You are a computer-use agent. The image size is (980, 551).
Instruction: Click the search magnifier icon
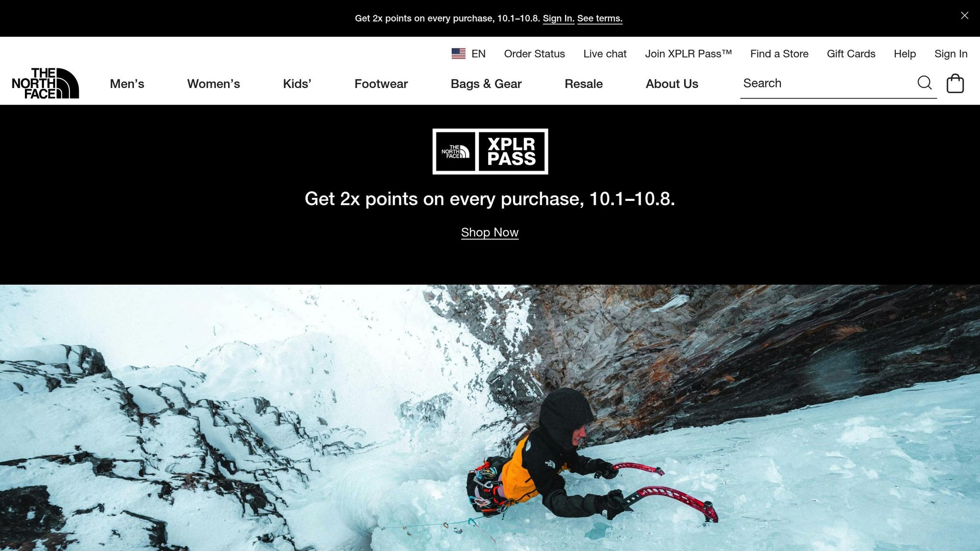point(924,83)
